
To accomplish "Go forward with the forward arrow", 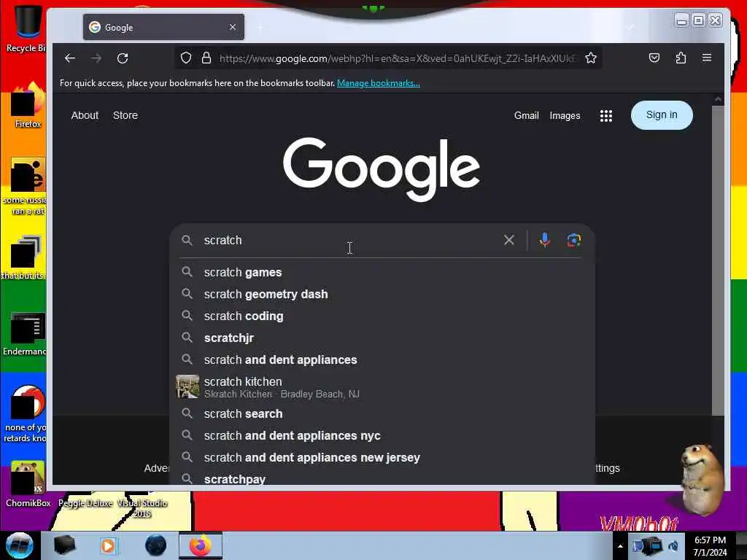I will point(96,58).
